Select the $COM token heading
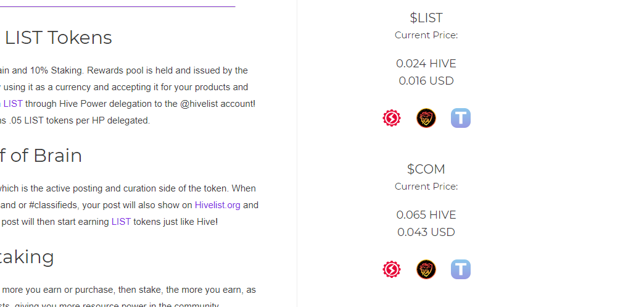644x307 pixels. (426, 169)
